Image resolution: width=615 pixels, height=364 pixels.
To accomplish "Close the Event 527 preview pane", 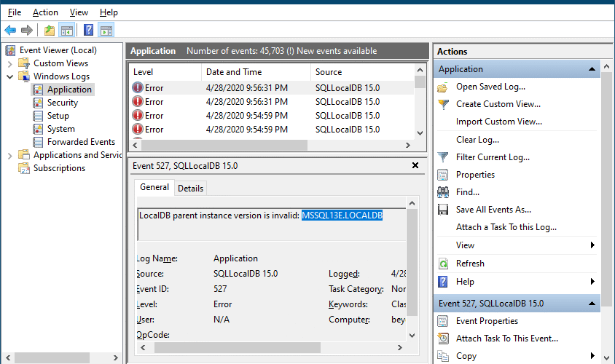I will [415, 166].
